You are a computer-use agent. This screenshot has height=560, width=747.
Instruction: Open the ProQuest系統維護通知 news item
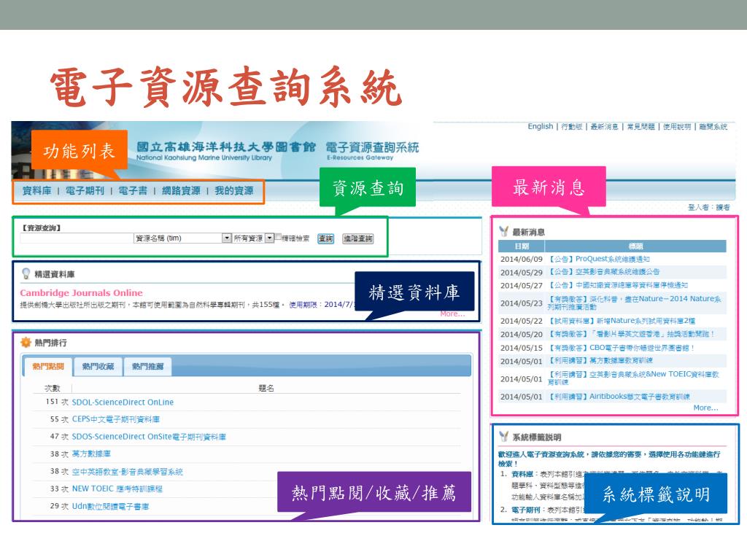click(x=600, y=259)
